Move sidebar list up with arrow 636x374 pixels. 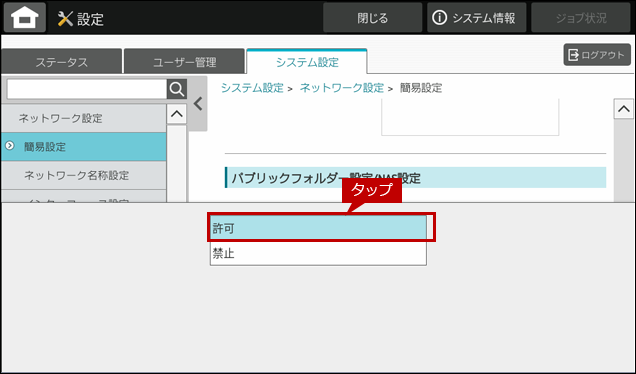coord(176,114)
